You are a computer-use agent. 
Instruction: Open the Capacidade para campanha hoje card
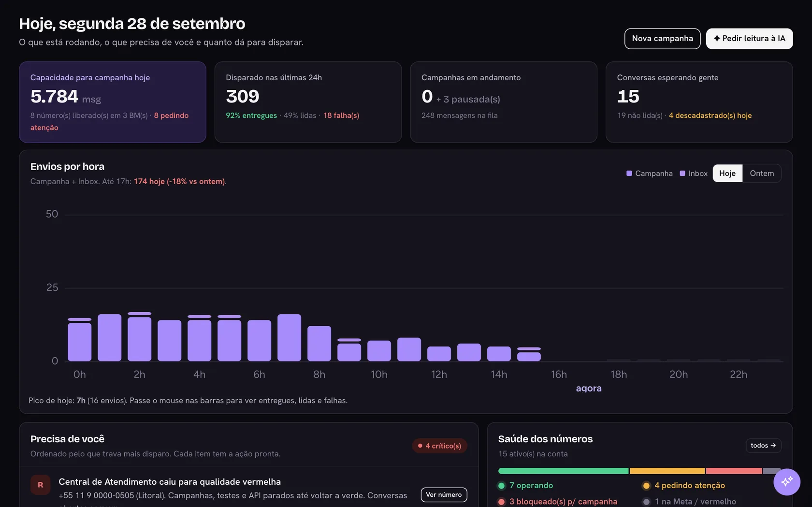tap(113, 102)
